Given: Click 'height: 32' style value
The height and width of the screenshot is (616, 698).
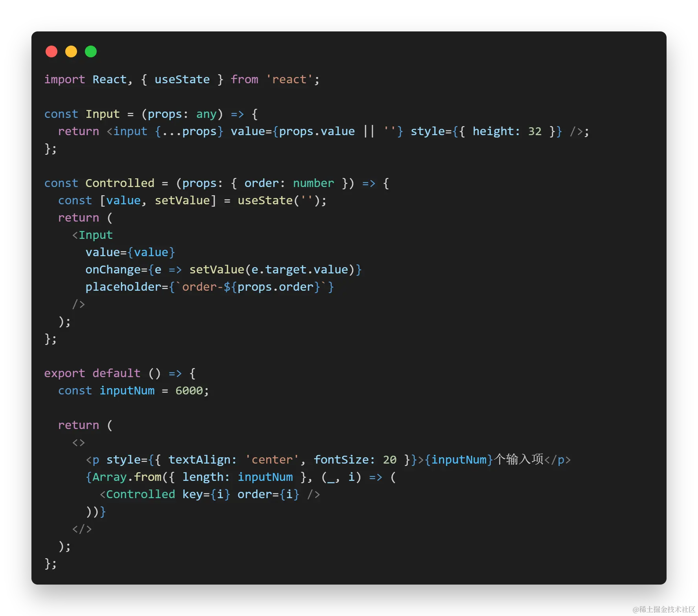Looking at the screenshot, I should 507,131.
